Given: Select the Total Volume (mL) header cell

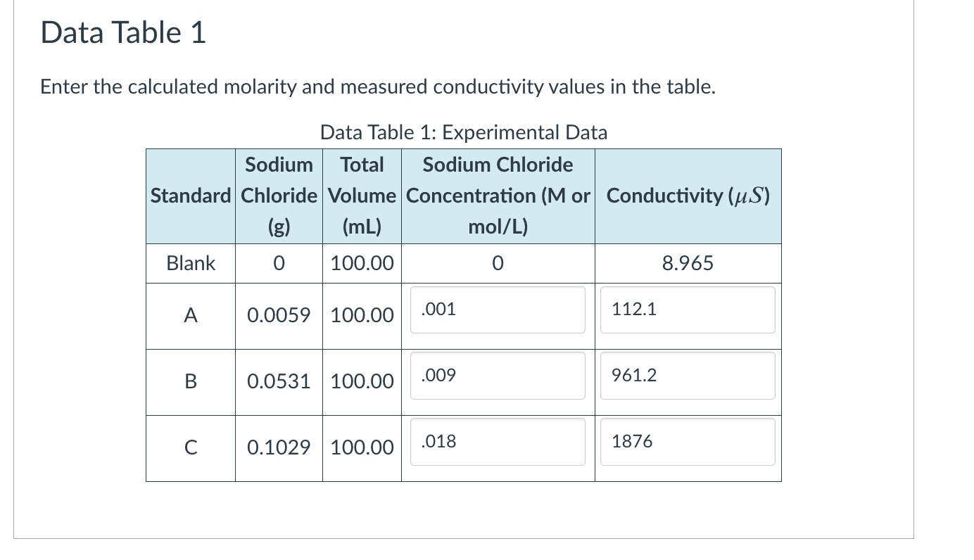Looking at the screenshot, I should pyautogui.click(x=362, y=196).
